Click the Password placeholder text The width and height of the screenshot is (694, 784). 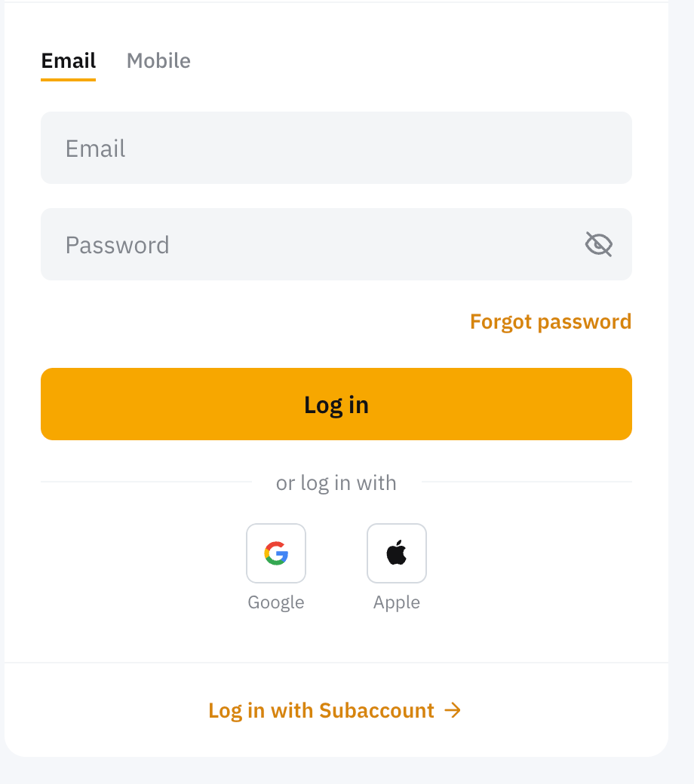point(118,245)
